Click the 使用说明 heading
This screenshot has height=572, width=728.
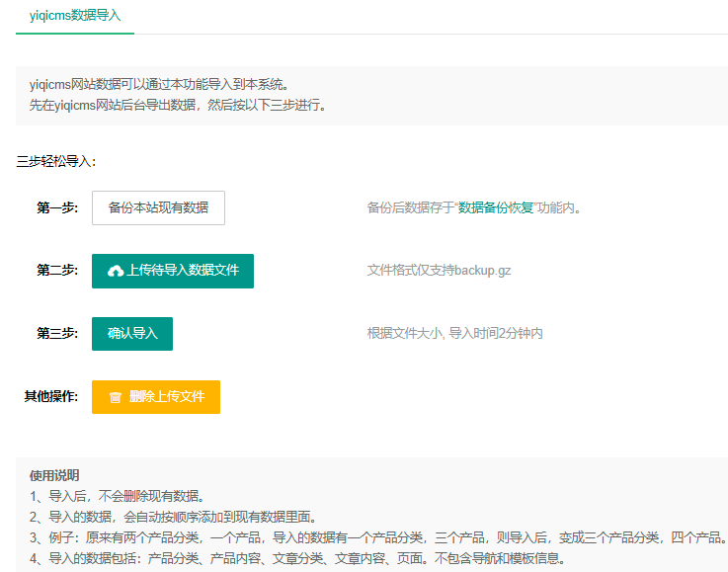click(54, 476)
